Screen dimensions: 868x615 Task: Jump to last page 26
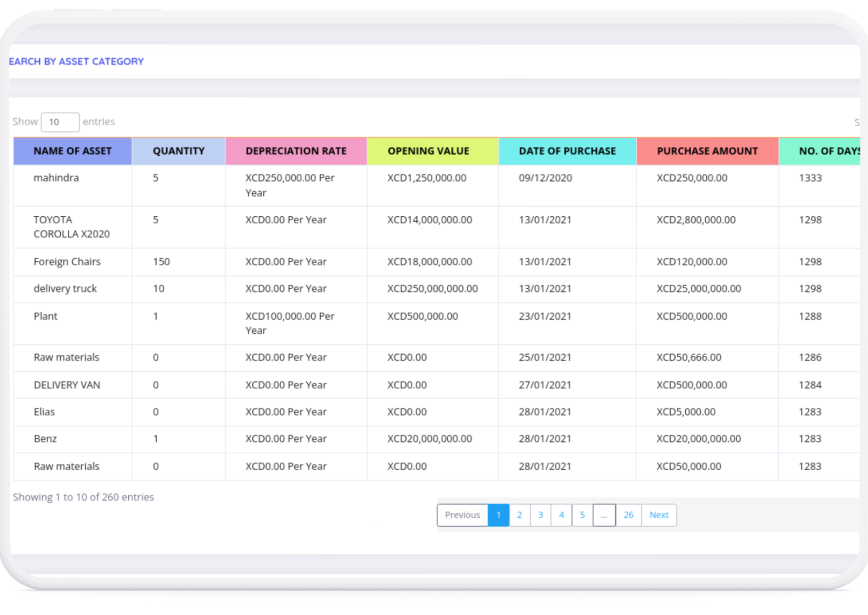coord(628,515)
